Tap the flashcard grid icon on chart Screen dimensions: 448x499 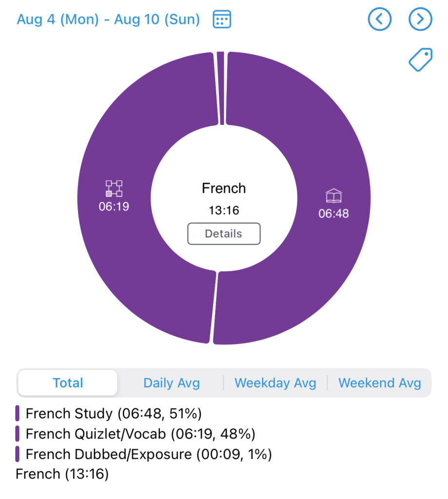tap(114, 189)
